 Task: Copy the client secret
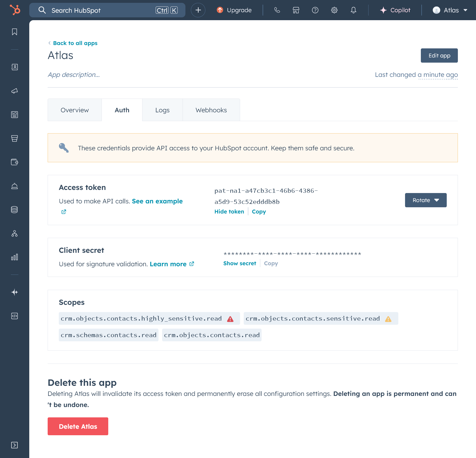[x=271, y=263]
